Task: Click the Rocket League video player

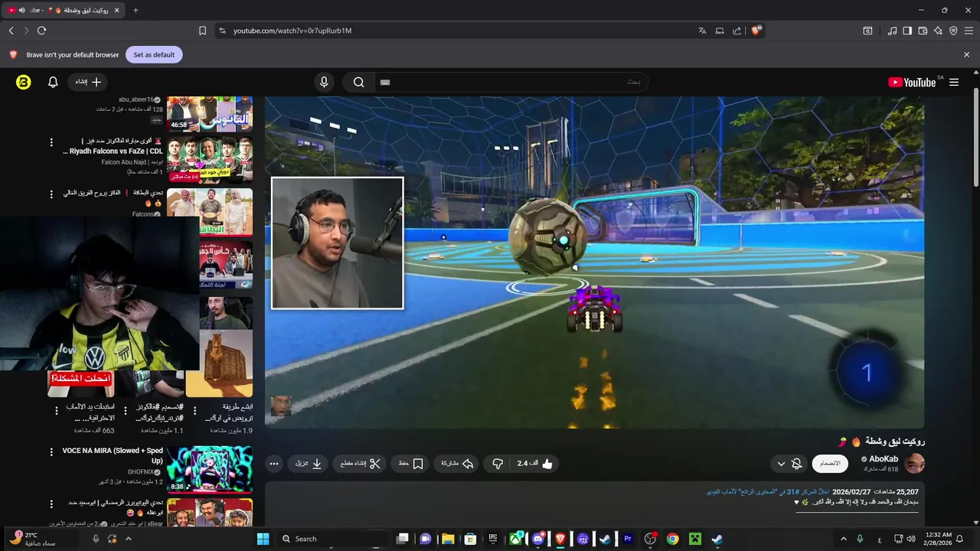Action: tap(594, 262)
